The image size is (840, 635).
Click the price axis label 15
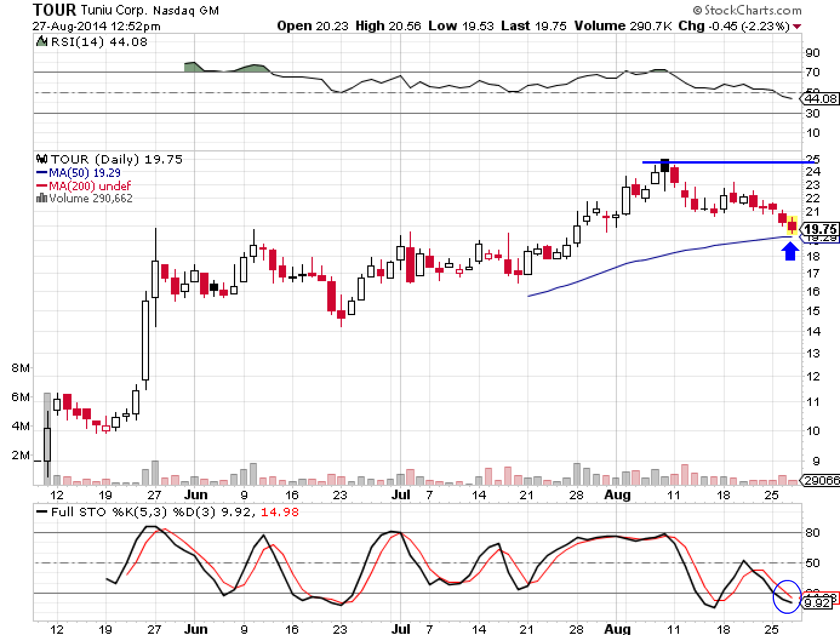[x=812, y=311]
